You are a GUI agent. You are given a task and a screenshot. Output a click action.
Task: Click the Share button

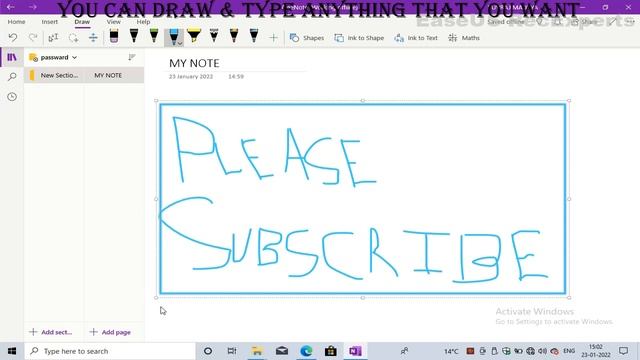(584, 22)
